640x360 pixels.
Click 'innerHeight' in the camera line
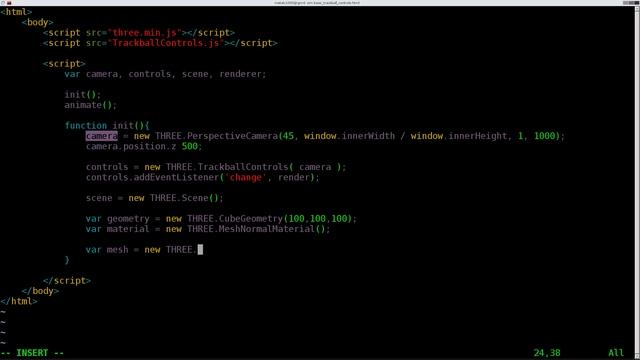478,136
